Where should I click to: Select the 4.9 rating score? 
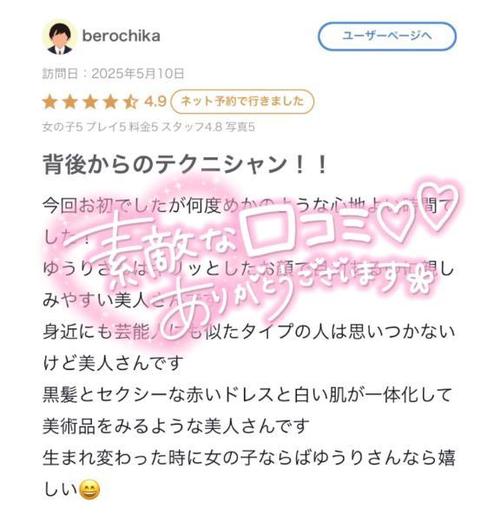[155, 101]
